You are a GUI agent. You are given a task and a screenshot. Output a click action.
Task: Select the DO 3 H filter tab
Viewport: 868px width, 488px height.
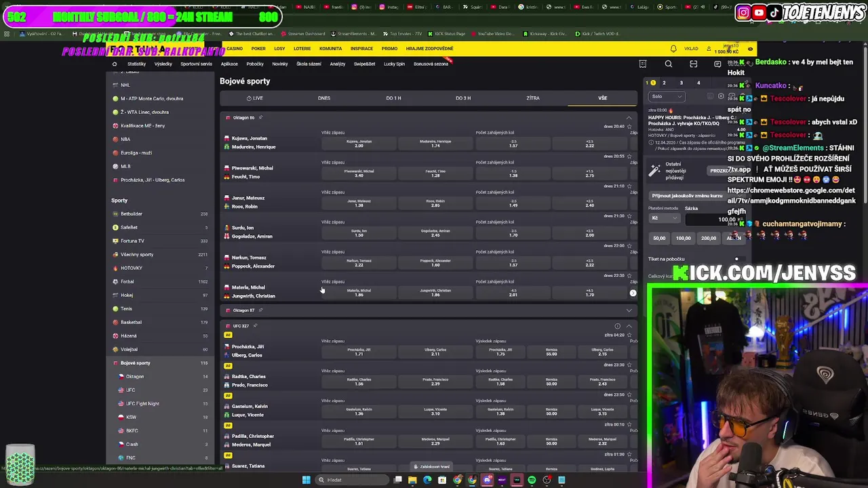click(463, 98)
